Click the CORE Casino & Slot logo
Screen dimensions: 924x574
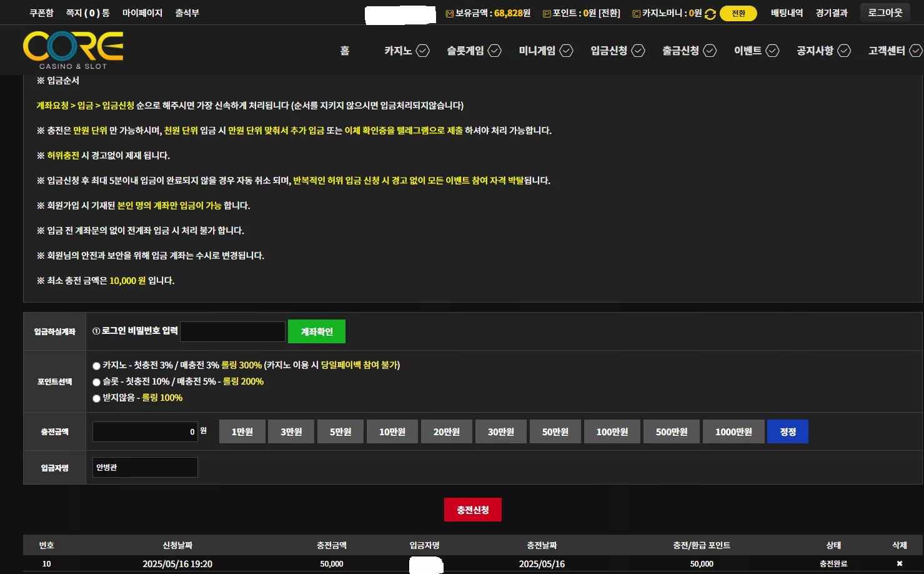click(73, 50)
